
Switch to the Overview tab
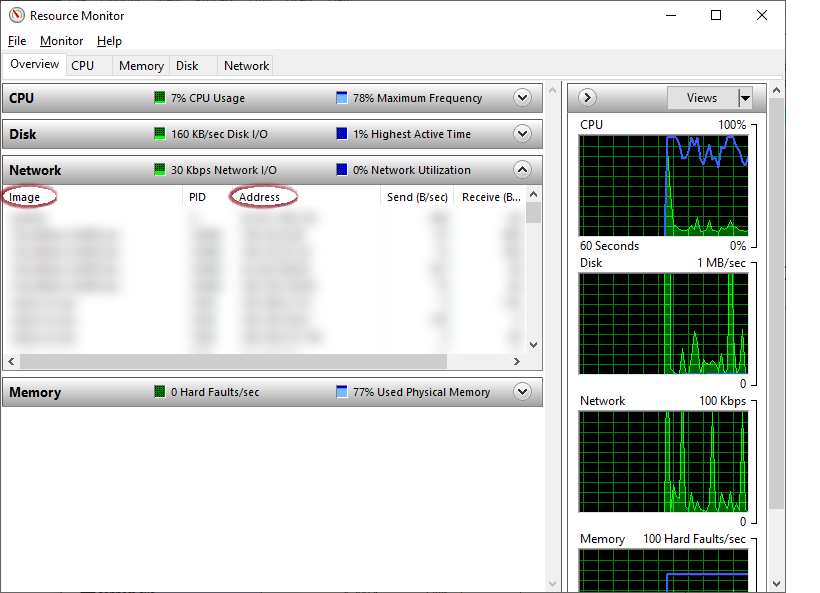point(35,64)
